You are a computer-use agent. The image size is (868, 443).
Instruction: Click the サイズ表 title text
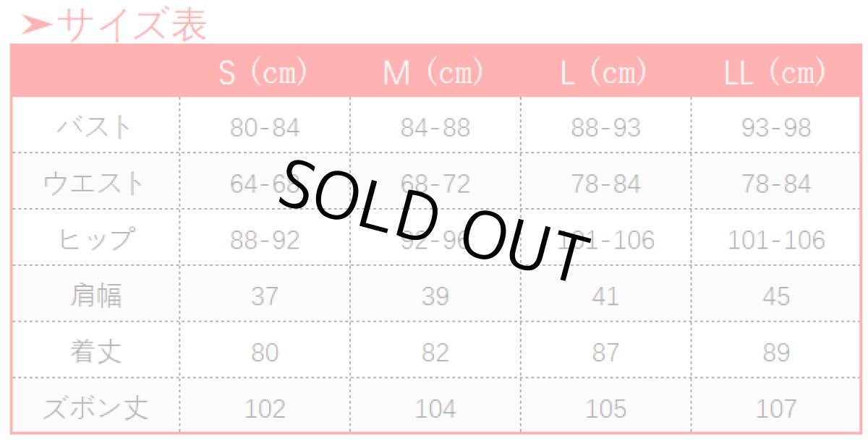132,25
